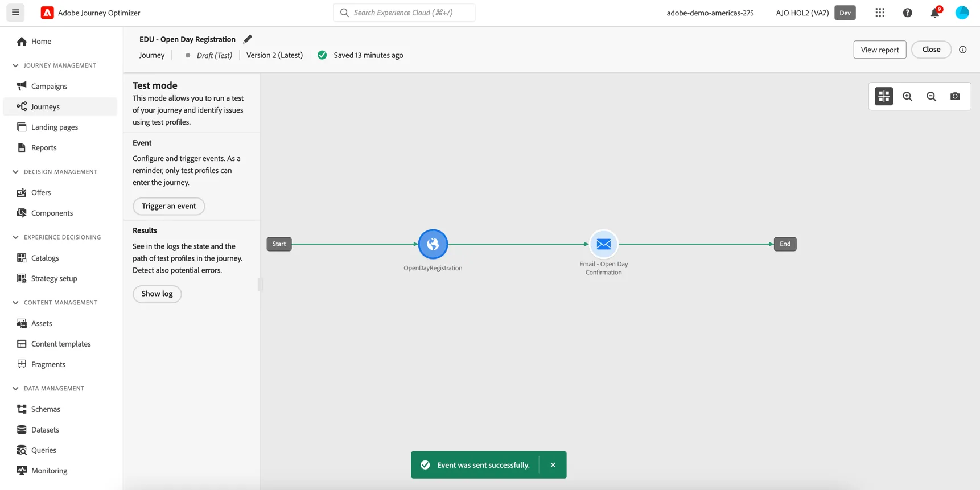The height and width of the screenshot is (490, 980).
Task: Collapse the Experience Decisioning section
Action: [15, 237]
